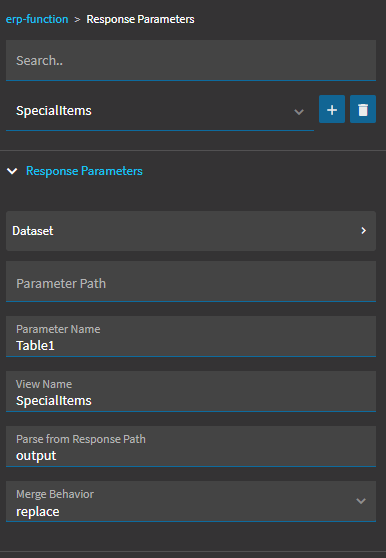The image size is (386, 558).
Task: Edit the Parse from Response Path field
Action: coord(191,446)
